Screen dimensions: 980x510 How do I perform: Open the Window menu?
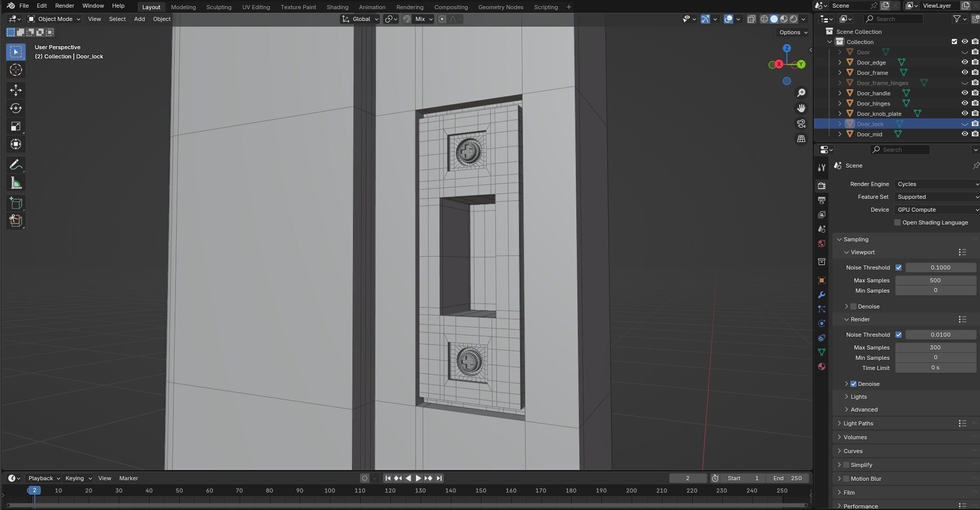(x=93, y=6)
